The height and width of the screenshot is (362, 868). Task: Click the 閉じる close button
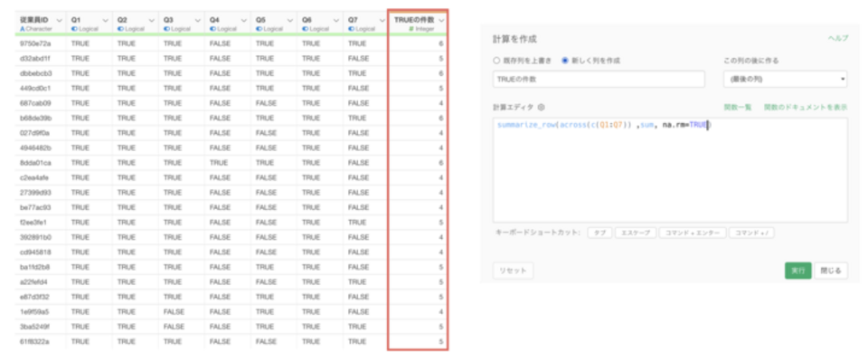point(832,271)
